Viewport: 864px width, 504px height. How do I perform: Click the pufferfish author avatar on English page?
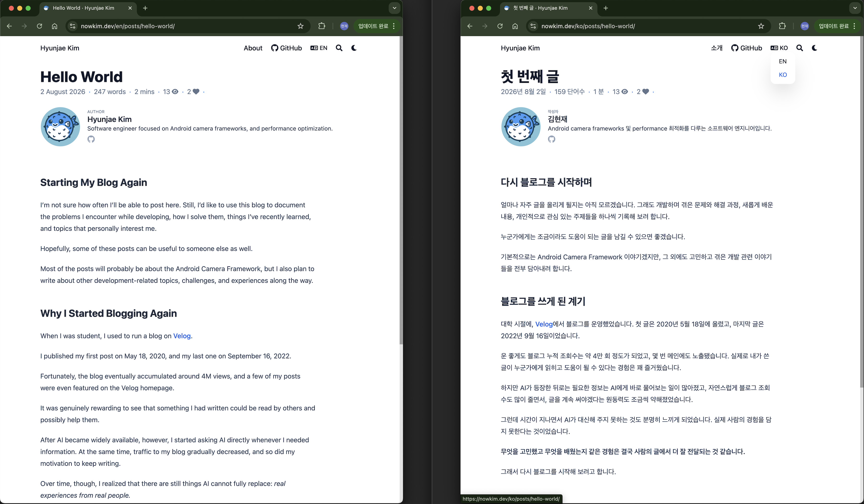coord(60,127)
